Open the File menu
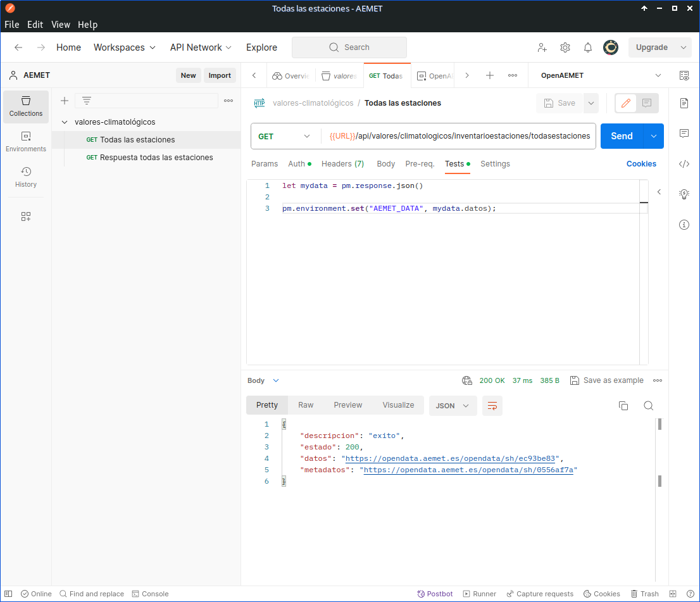Image resolution: width=700 pixels, height=602 pixels. (x=11, y=25)
